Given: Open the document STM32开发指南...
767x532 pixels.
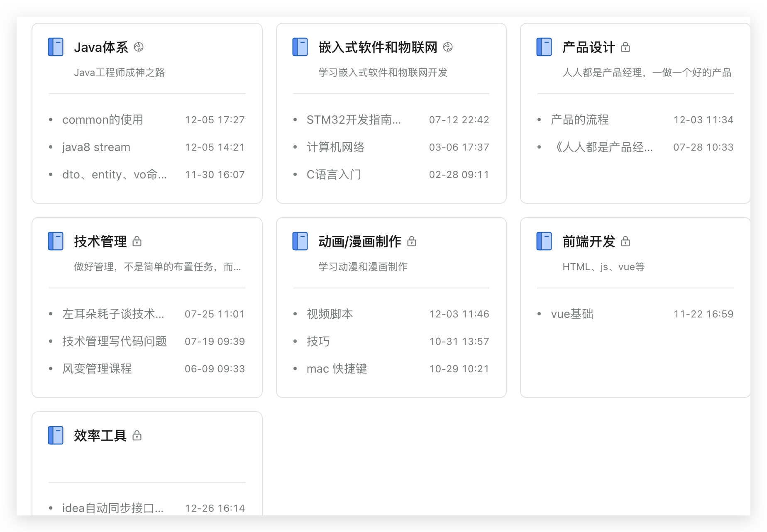Looking at the screenshot, I should 354,120.
